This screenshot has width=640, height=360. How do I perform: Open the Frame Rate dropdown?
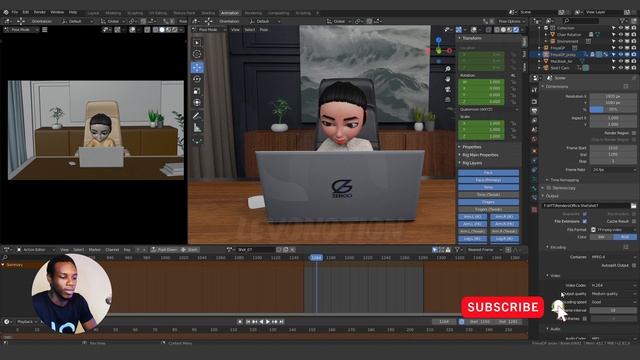[x=613, y=170]
